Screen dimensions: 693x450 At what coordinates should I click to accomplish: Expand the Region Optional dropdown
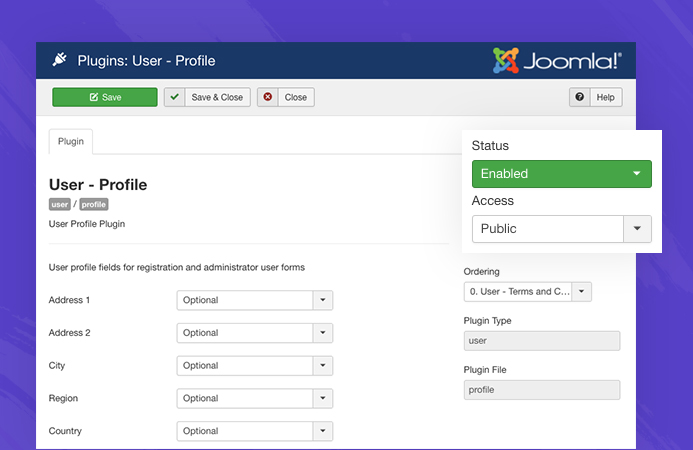click(254, 399)
